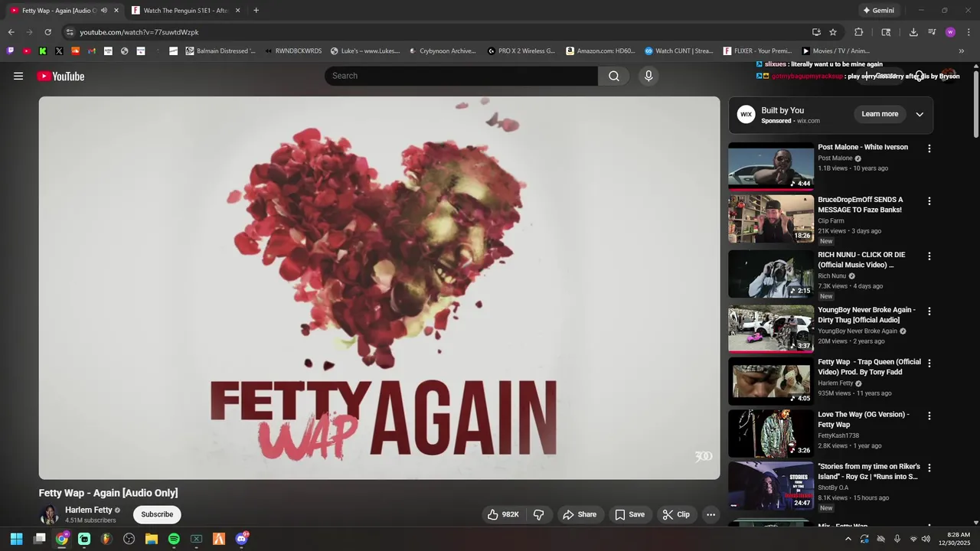980x551 pixels.
Task: Open options menu for Trap Queen video
Action: pyautogui.click(x=929, y=364)
